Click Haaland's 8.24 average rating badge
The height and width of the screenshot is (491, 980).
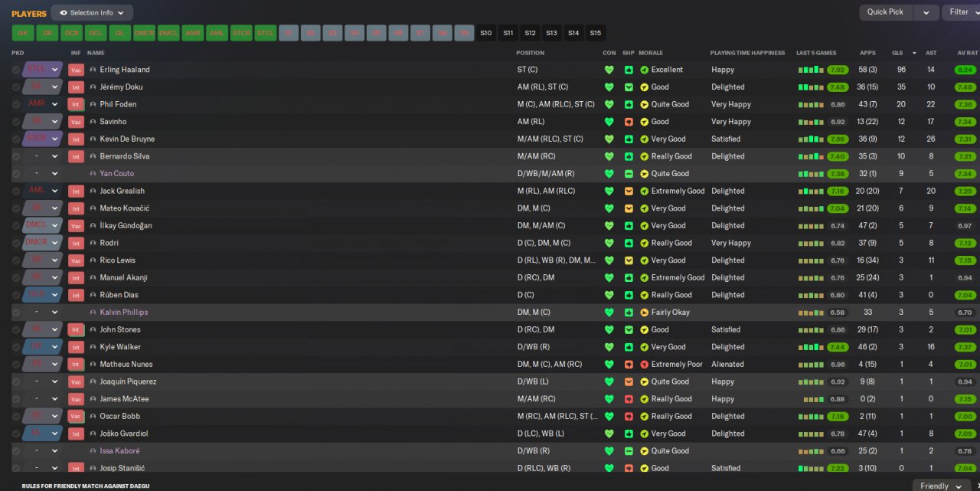pyautogui.click(x=965, y=70)
